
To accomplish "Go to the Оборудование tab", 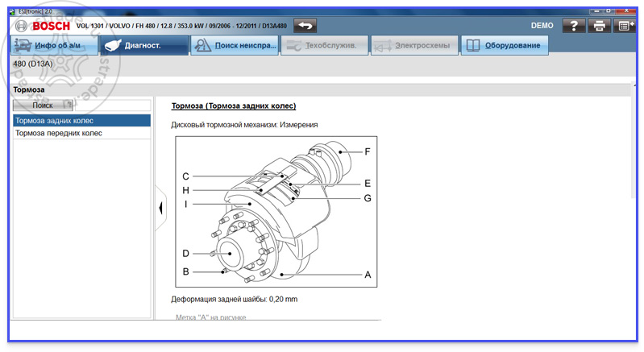I will pyautogui.click(x=505, y=45).
